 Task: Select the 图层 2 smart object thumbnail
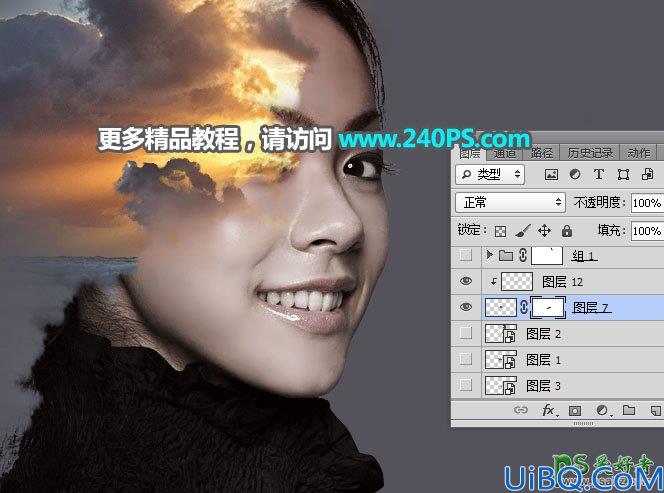(x=501, y=334)
